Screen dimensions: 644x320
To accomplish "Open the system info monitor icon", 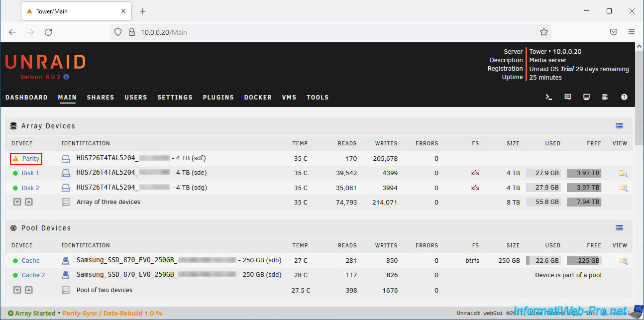I will tap(587, 97).
